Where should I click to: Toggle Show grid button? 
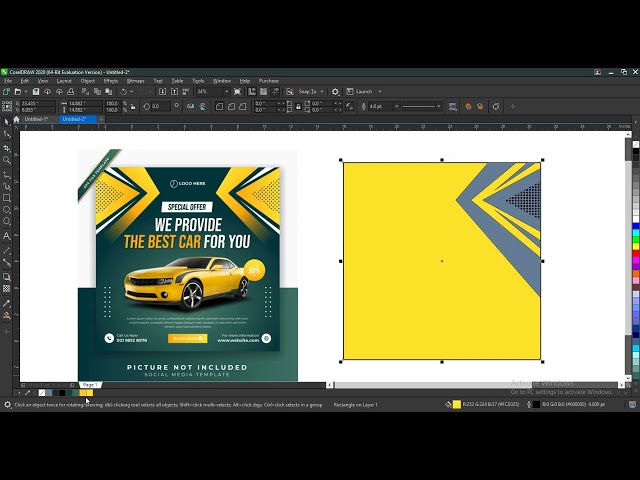[264, 91]
